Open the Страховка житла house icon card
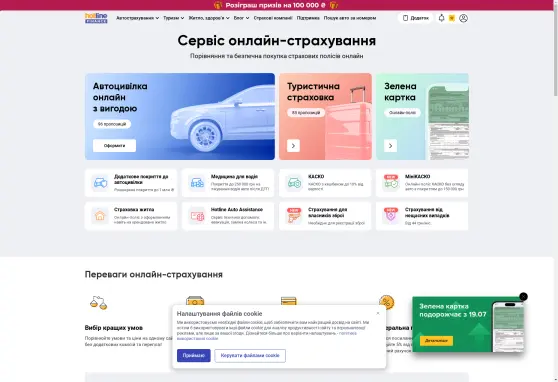 click(131, 216)
